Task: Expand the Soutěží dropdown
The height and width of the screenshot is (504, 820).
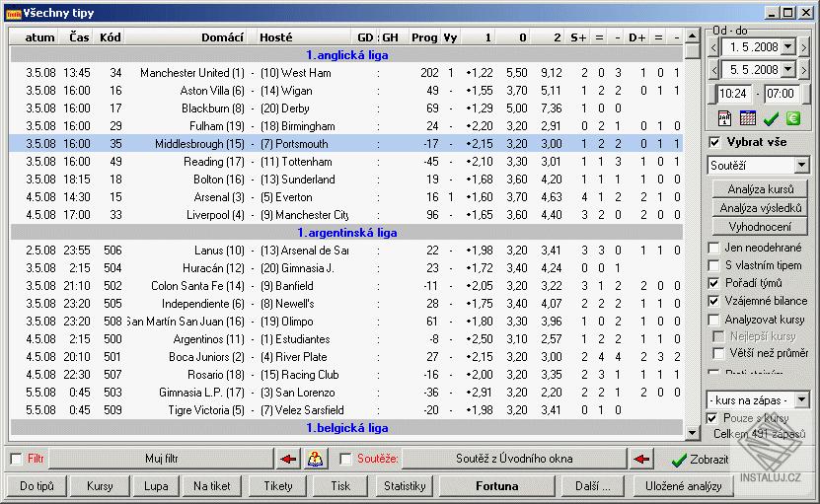Action: click(801, 166)
